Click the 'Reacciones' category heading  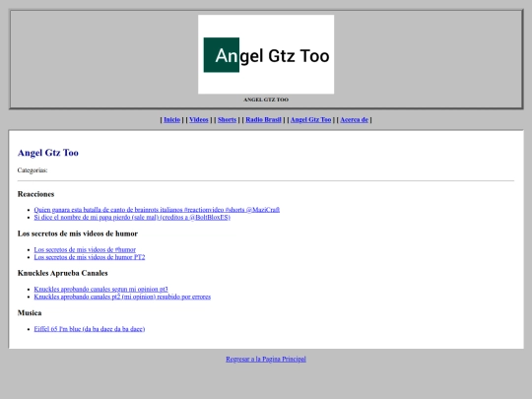pos(36,194)
